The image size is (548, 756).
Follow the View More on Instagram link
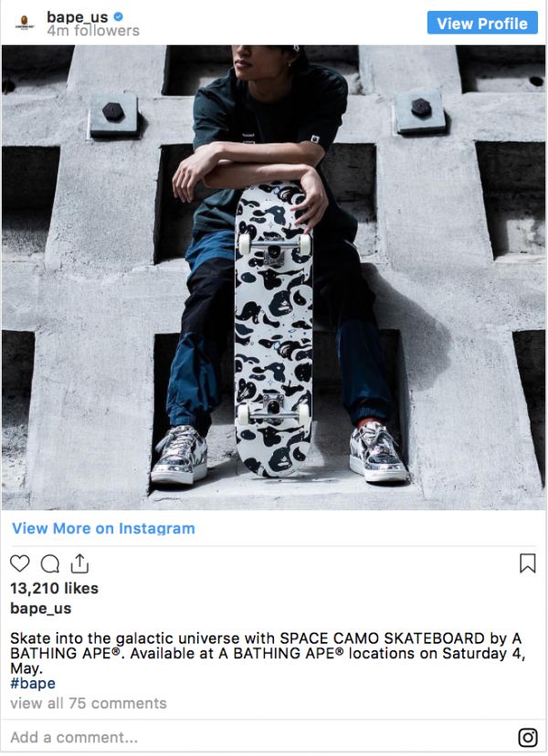tap(103, 529)
